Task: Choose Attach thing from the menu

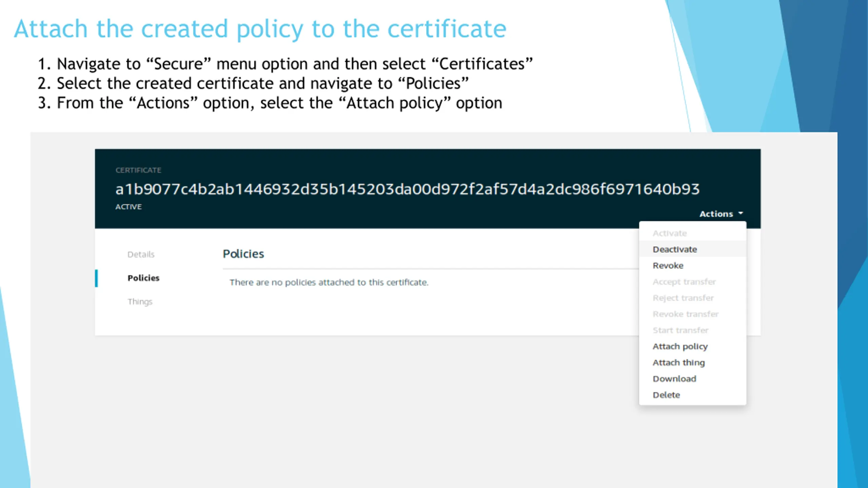Action: point(692,363)
